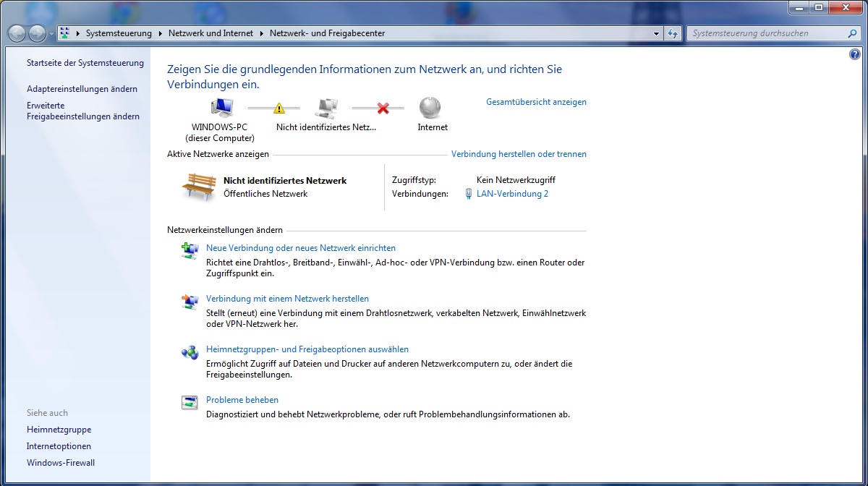Image resolution: width=868 pixels, height=486 pixels.
Task: Click the Internet label under globe
Action: 433,127
